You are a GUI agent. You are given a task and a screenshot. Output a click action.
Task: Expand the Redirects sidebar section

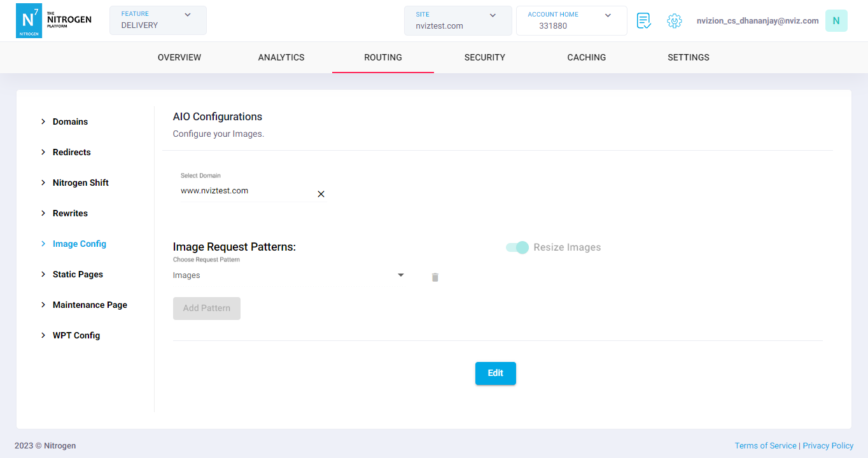(71, 152)
